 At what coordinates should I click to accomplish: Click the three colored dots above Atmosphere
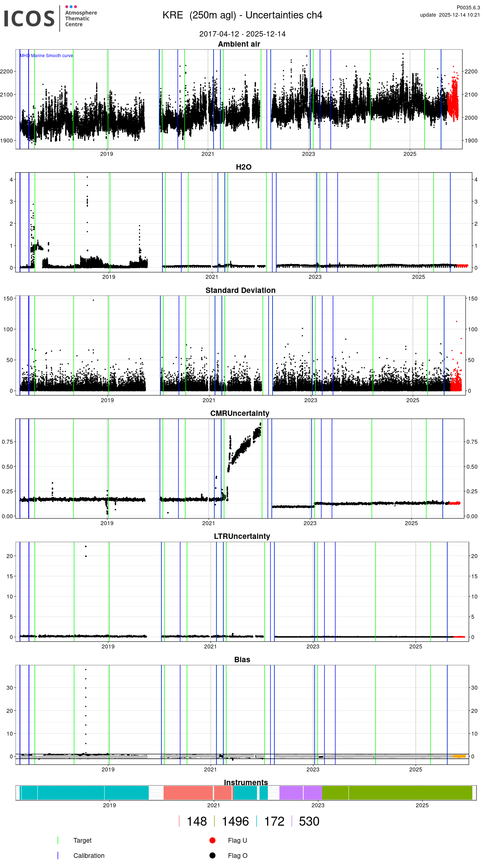click(x=71, y=7)
